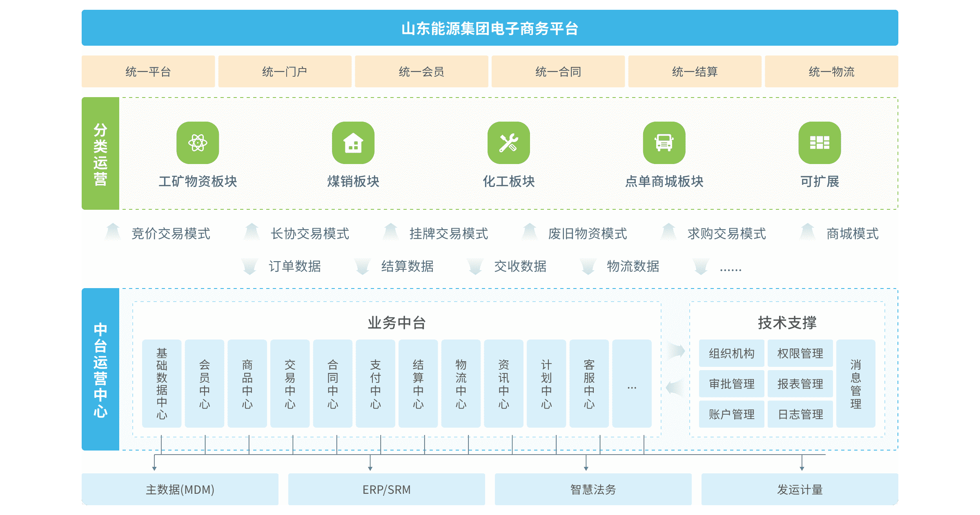The width and height of the screenshot is (980, 515).
Task: Click the 主数据(MDM) box
Action: (180, 489)
